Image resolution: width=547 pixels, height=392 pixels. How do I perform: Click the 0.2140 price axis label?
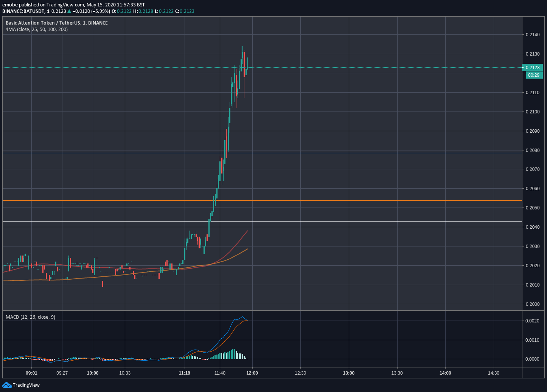[533, 35]
